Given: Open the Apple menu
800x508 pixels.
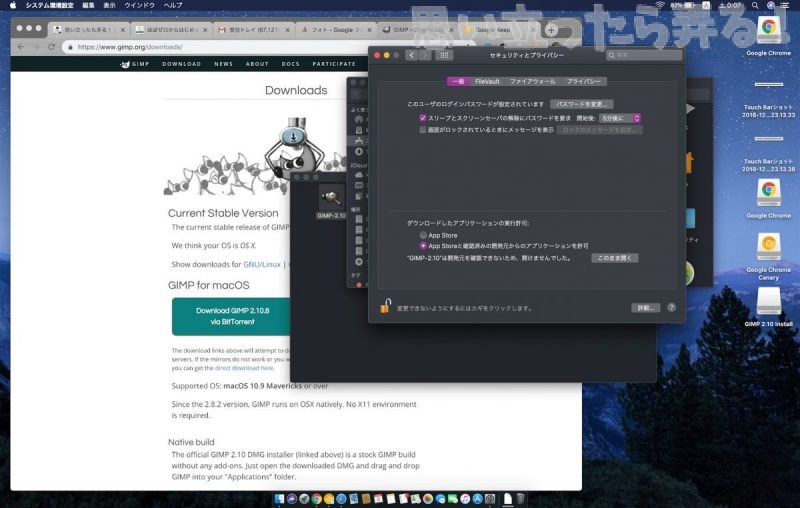Looking at the screenshot, I should point(11,6).
